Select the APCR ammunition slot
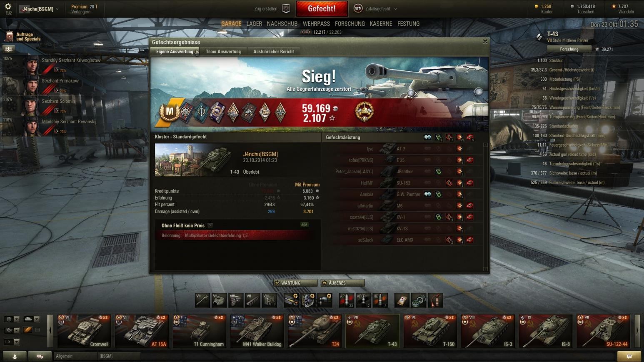Viewport: 644px width, 362px height. 363,300
